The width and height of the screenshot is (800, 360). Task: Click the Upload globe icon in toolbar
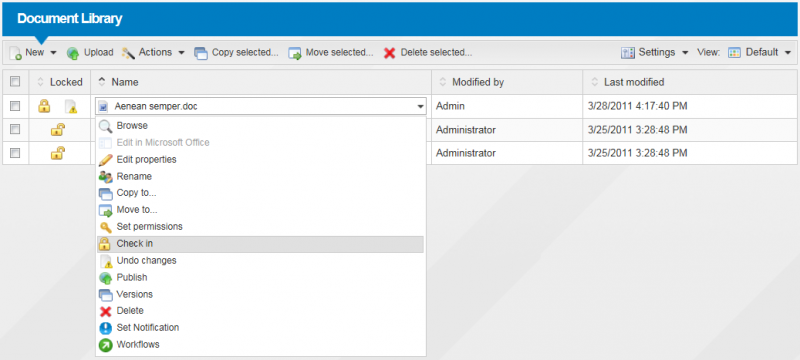coord(73,53)
